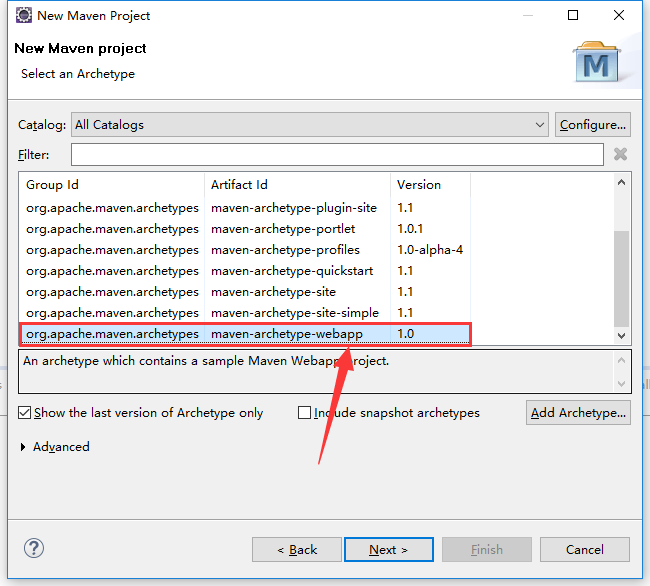The height and width of the screenshot is (586, 650).
Task: Sort by the Group Id column header
Action: tap(112, 185)
